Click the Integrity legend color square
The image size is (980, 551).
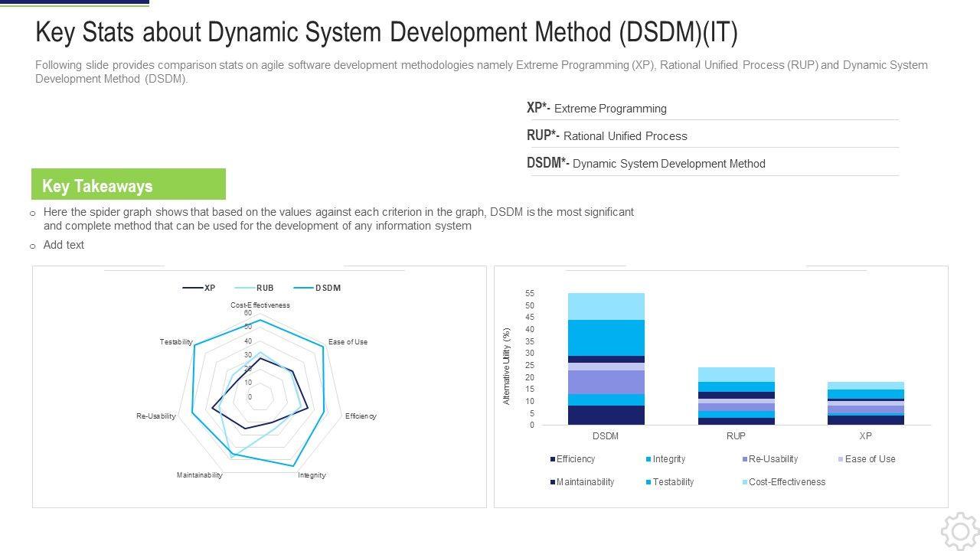click(x=648, y=459)
